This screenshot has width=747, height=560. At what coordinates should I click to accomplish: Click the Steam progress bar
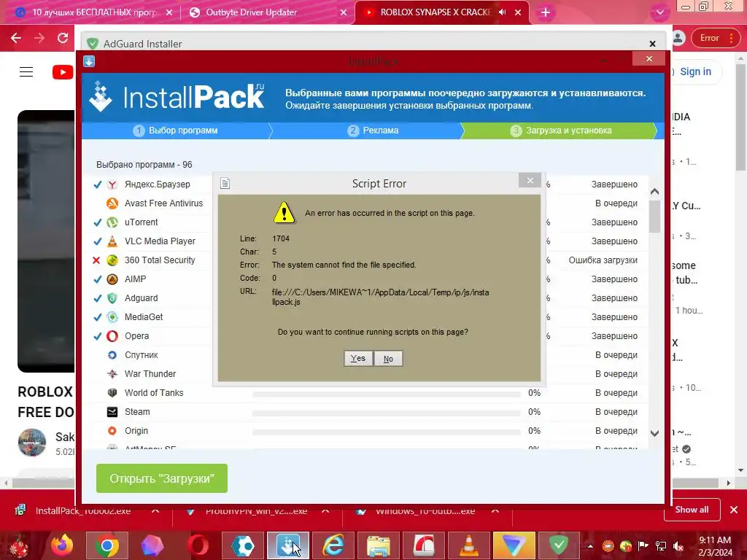pyautogui.click(x=387, y=413)
